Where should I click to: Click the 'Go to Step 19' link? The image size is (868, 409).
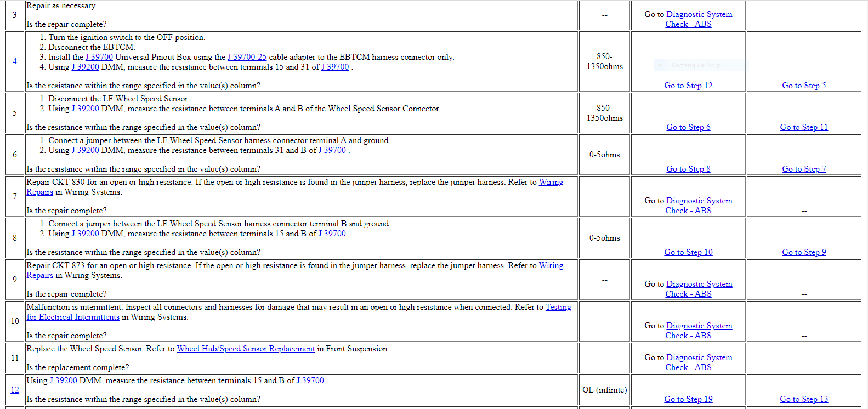(688, 399)
